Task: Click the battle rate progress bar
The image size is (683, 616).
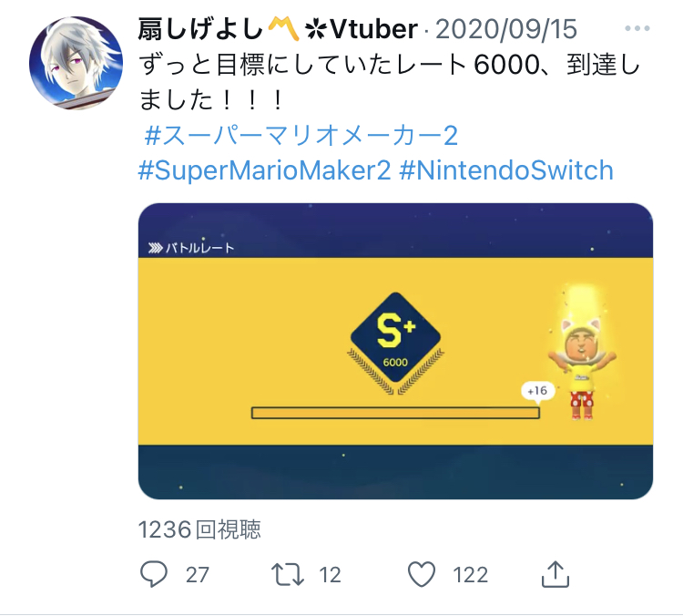Action: click(395, 413)
